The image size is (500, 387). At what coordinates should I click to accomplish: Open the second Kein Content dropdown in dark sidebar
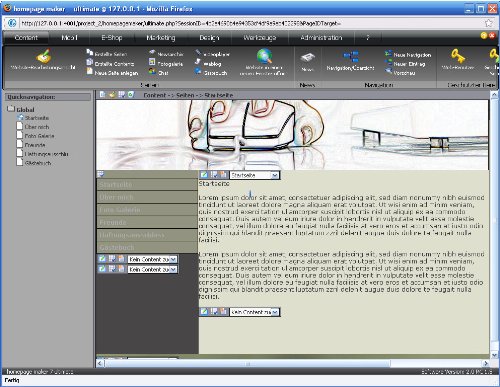pos(152,269)
